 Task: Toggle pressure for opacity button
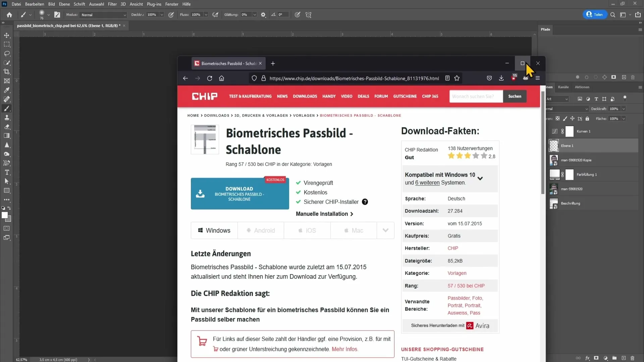click(171, 15)
